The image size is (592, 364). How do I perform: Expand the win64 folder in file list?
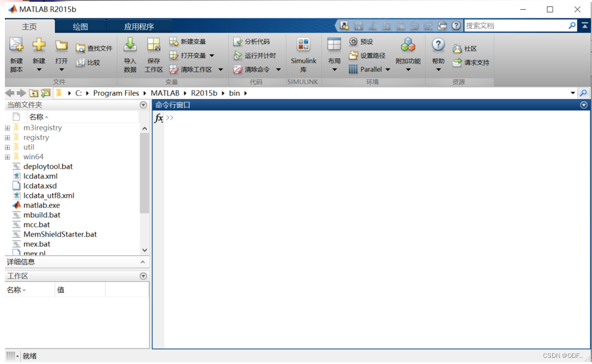pos(7,157)
